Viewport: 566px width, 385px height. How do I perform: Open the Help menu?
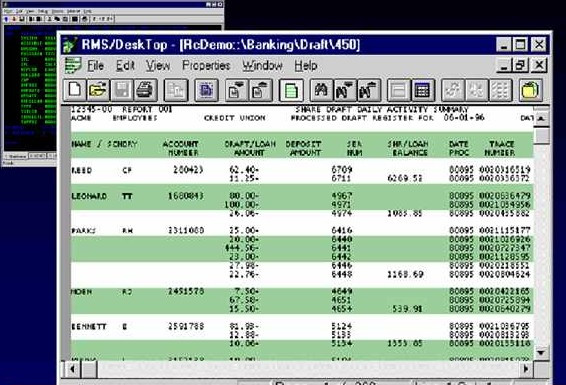tap(306, 66)
